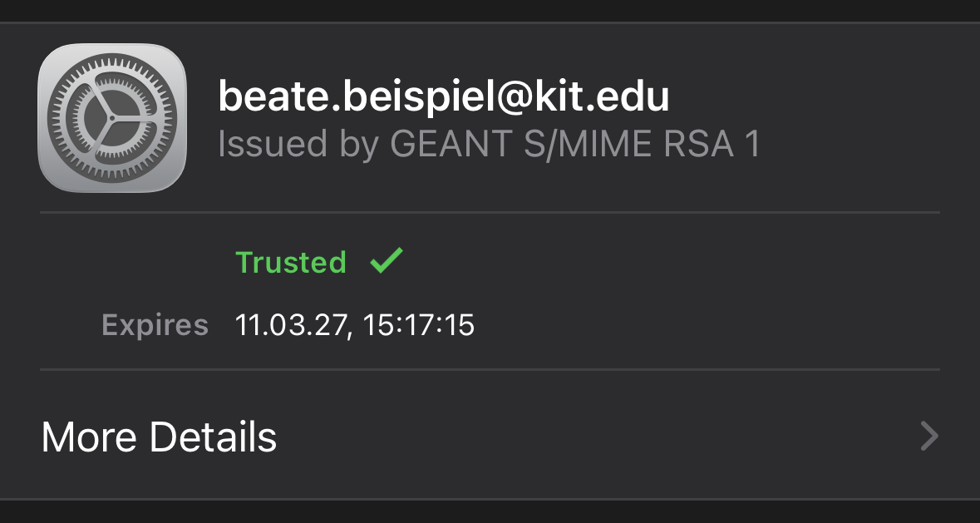Click the 15:17:15 expiration time
The width and height of the screenshot is (980, 523).
coord(418,324)
